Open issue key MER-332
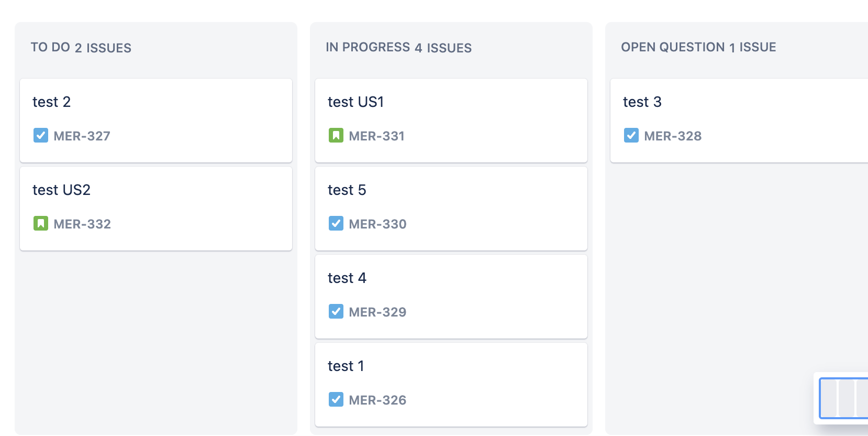The height and width of the screenshot is (436, 868). pyautogui.click(x=82, y=224)
